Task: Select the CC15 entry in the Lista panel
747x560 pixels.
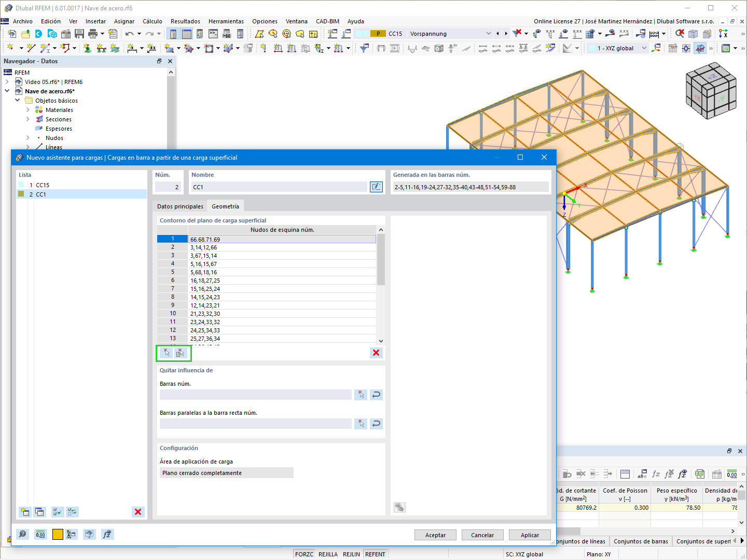Action: point(82,185)
